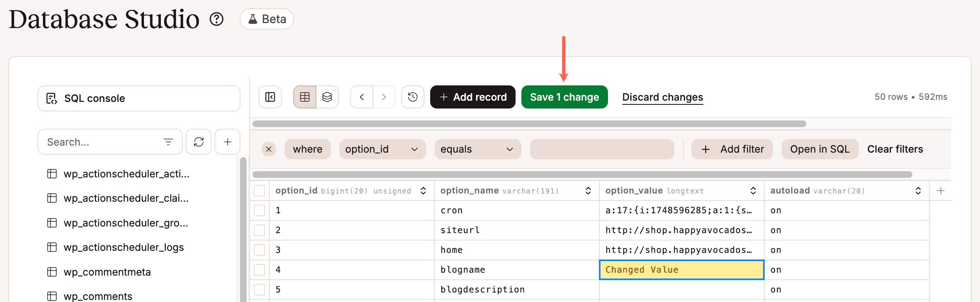Click Open in SQL
This screenshot has height=302, width=980.
[820, 149]
